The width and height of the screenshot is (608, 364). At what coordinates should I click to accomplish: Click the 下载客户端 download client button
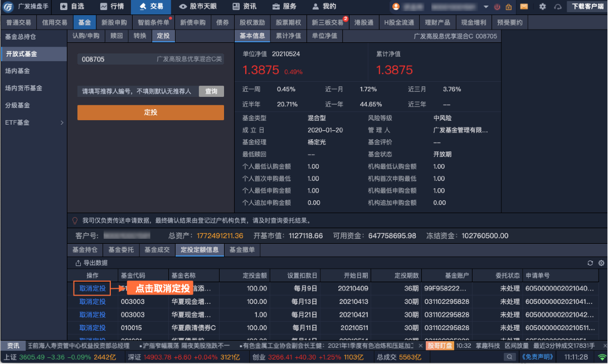coord(587,7)
